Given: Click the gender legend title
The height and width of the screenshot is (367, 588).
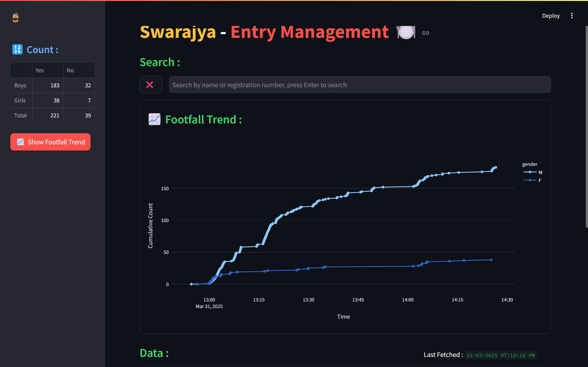Looking at the screenshot, I should tap(529, 164).
